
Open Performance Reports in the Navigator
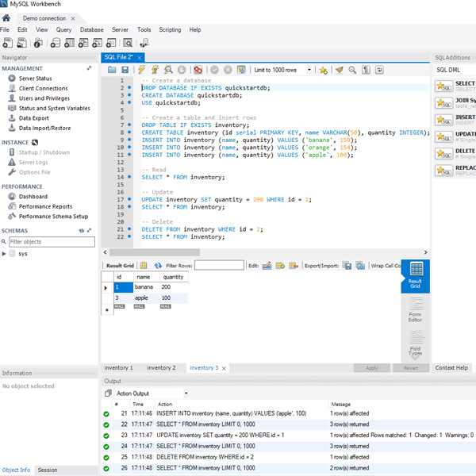point(45,206)
